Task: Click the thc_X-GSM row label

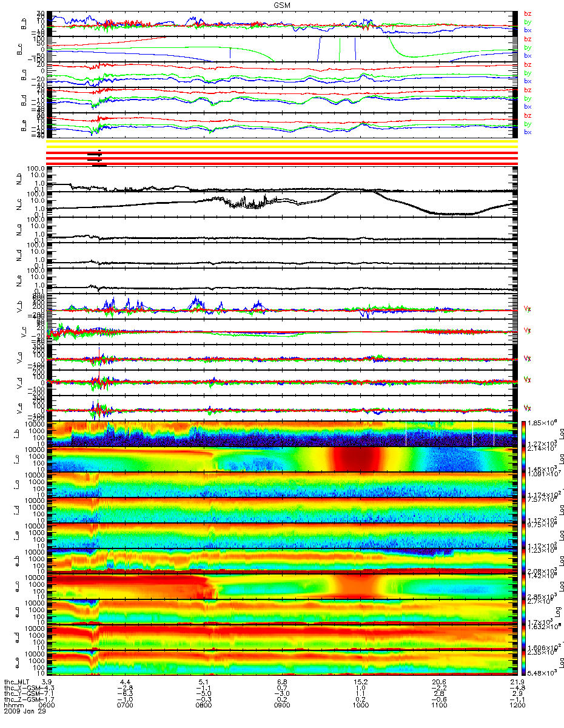Action: [x=23, y=689]
